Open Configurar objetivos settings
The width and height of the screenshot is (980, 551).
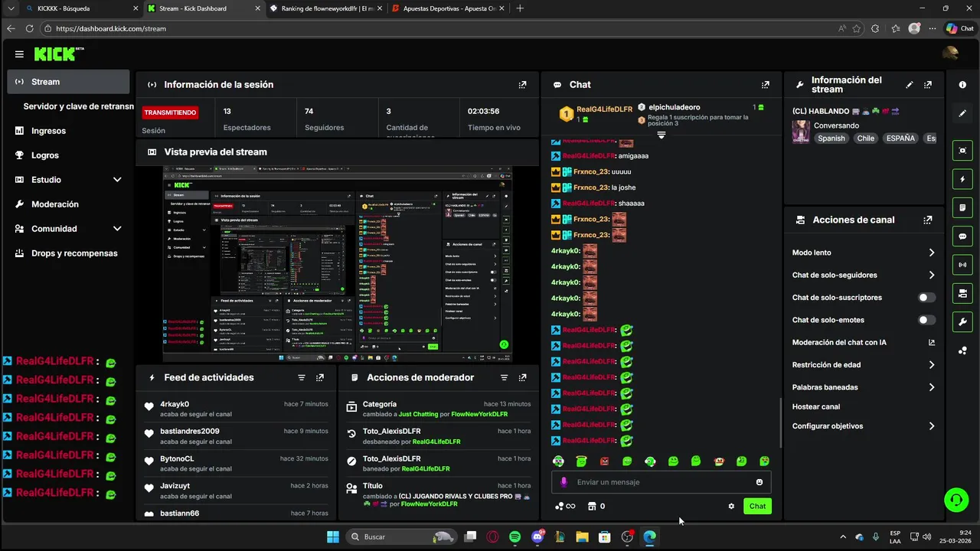point(864,426)
